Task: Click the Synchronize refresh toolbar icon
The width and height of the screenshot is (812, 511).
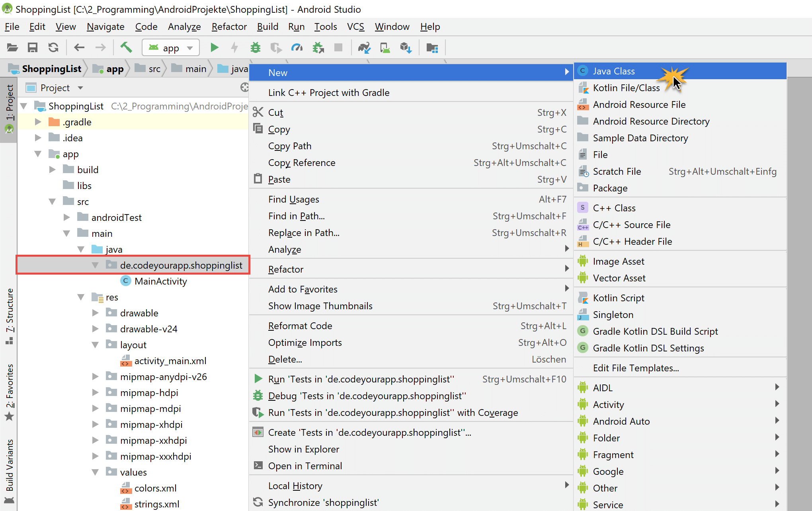Action: click(x=53, y=48)
